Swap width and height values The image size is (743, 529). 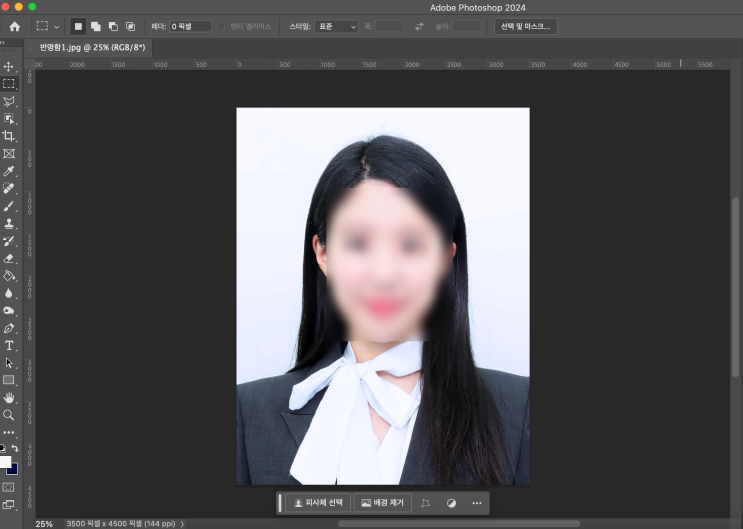point(419,27)
